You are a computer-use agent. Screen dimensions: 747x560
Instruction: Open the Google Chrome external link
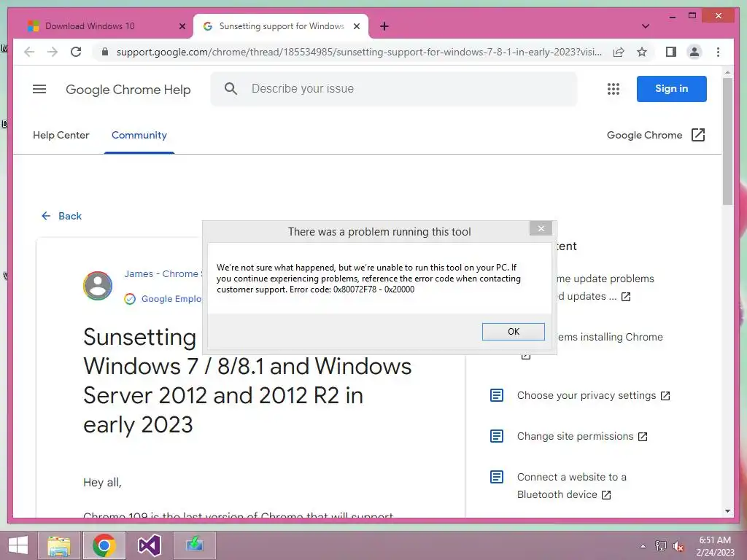click(656, 135)
